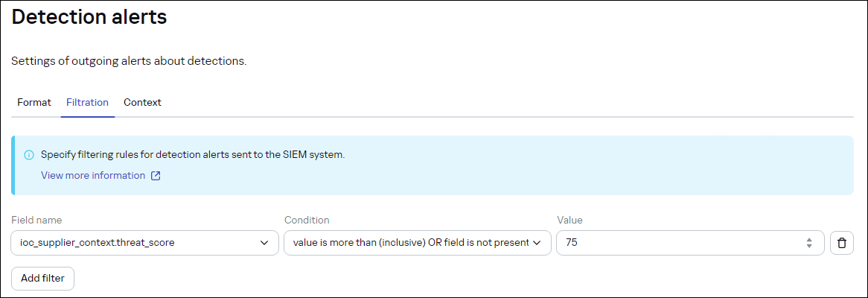
Task: Click the SIEM filtering rules banner text
Action: pyautogui.click(x=193, y=155)
